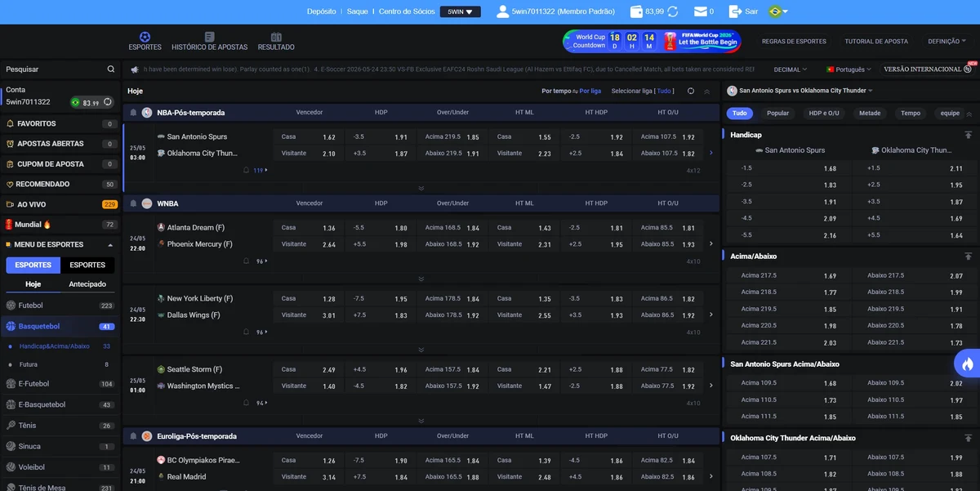
Task: Switch sorting to Por liga
Action: 590,92
